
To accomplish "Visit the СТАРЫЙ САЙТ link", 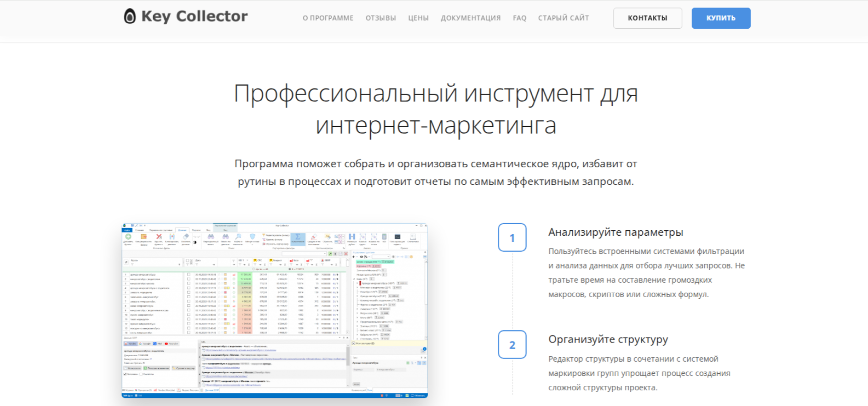I will pos(563,18).
